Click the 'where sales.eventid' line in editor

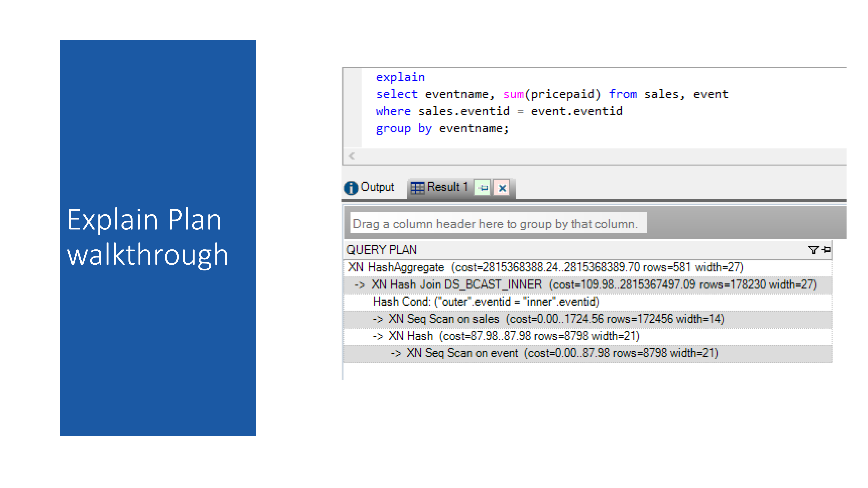click(499, 111)
